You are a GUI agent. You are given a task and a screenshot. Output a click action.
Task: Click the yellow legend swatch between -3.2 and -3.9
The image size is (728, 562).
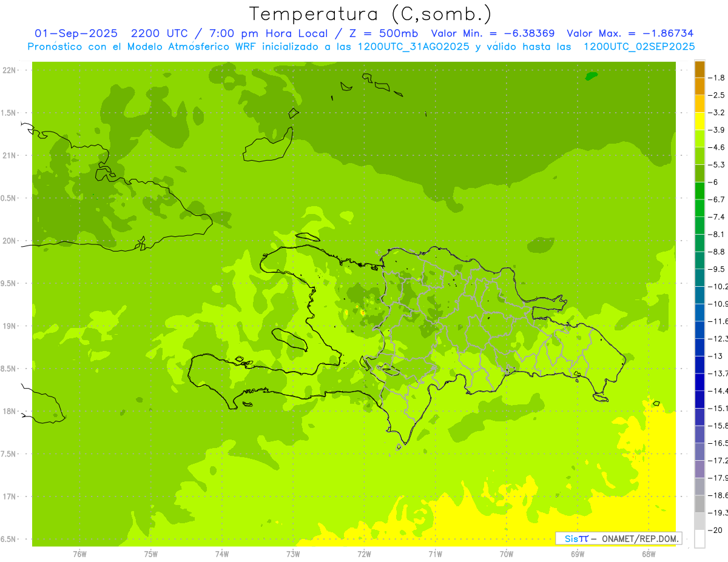(x=699, y=121)
